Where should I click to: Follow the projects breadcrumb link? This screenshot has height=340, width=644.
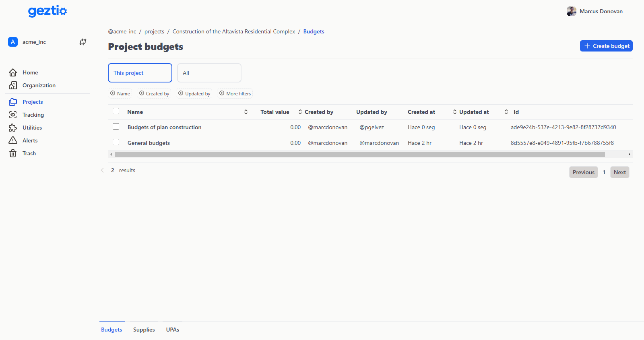[x=154, y=31]
